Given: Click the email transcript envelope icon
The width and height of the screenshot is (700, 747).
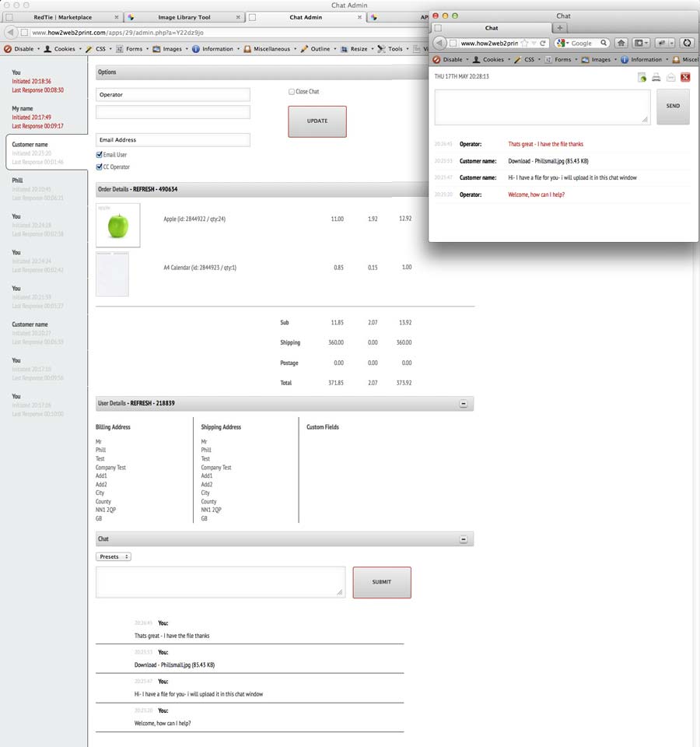Looking at the screenshot, I should point(670,77).
